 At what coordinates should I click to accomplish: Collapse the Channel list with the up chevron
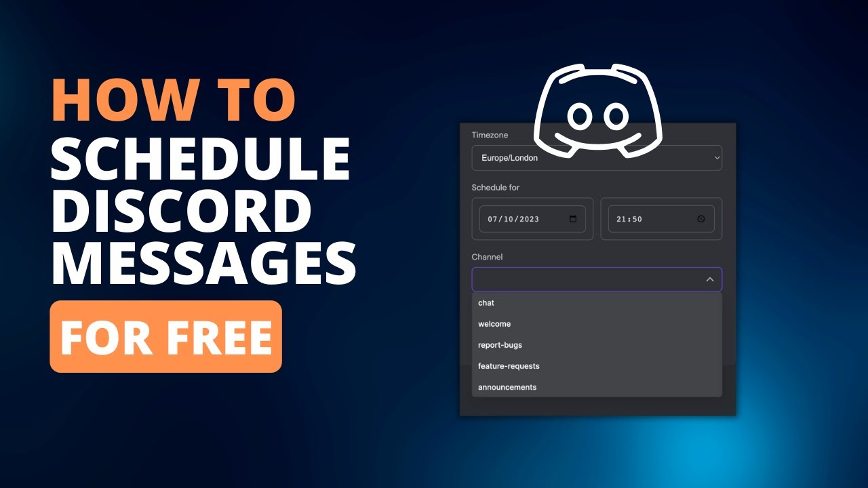710,279
